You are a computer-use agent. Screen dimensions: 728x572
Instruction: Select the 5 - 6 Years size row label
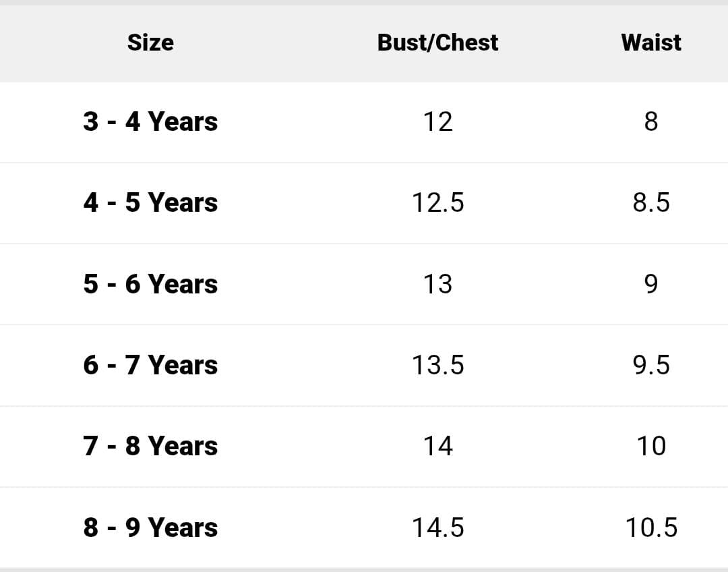click(150, 284)
